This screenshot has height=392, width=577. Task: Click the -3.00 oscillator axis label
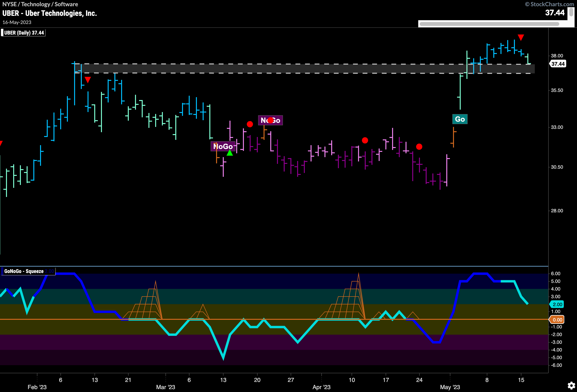coord(556,342)
